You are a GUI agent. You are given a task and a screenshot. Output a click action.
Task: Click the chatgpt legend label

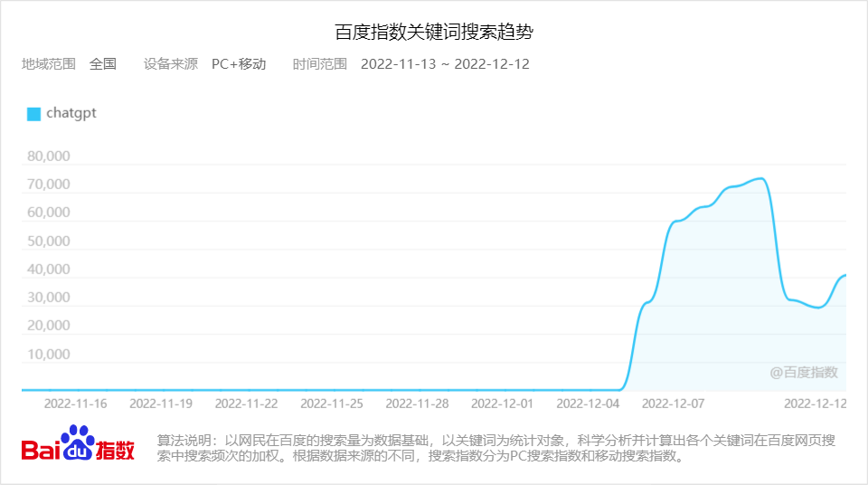point(71,113)
